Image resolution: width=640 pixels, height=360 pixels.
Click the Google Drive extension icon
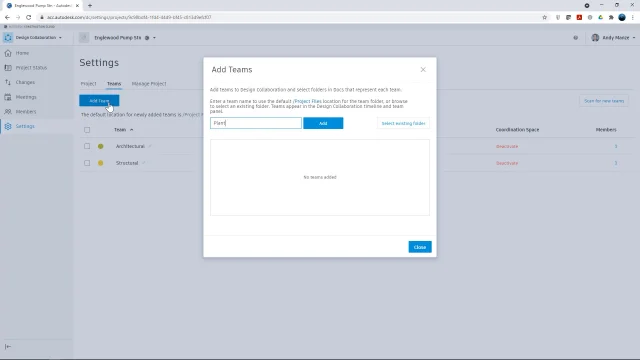tap(600, 18)
